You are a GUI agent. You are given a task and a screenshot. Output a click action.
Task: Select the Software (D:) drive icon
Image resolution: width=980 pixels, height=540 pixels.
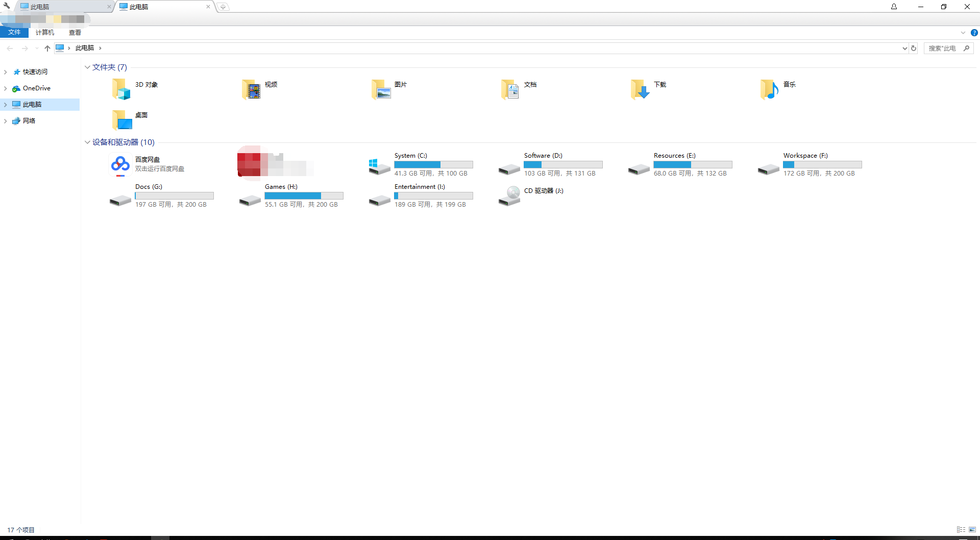(509, 169)
